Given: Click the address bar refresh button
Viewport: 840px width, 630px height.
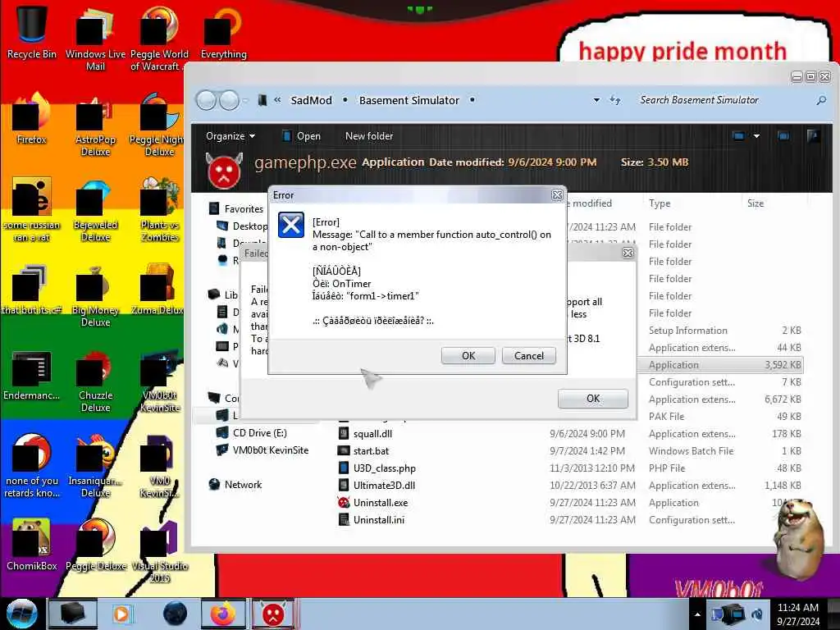Looking at the screenshot, I should coord(615,100).
